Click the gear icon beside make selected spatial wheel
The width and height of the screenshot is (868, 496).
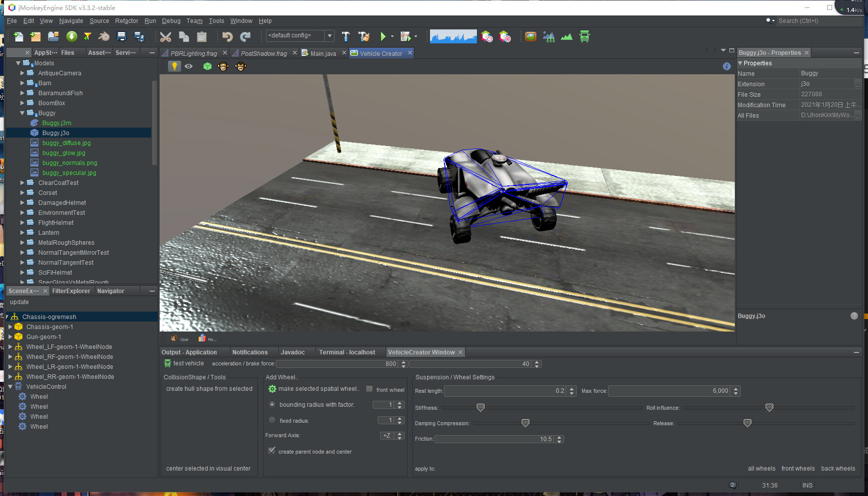pyautogui.click(x=272, y=389)
